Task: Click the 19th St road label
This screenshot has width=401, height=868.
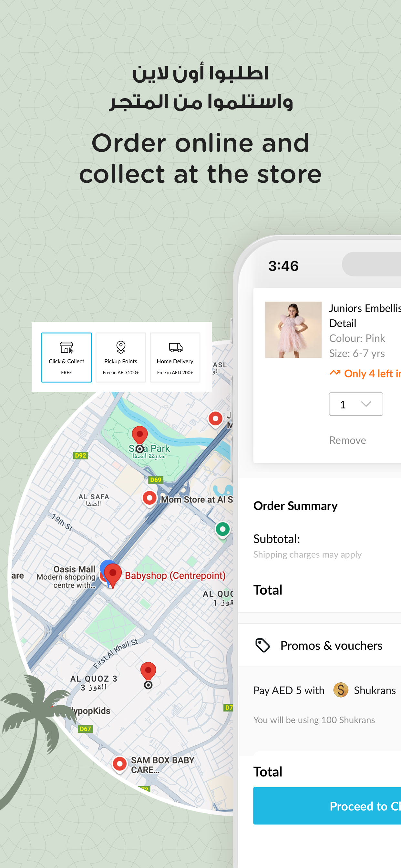Action: [x=62, y=522]
